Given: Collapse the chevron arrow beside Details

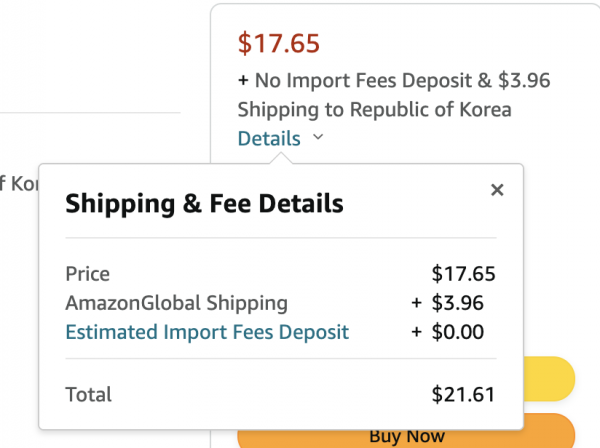Looking at the screenshot, I should point(318,138).
